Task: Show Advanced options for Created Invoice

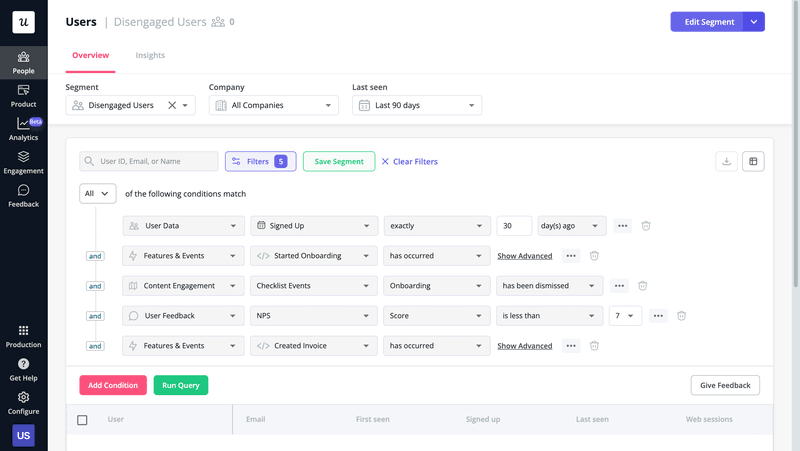Action: (x=524, y=346)
